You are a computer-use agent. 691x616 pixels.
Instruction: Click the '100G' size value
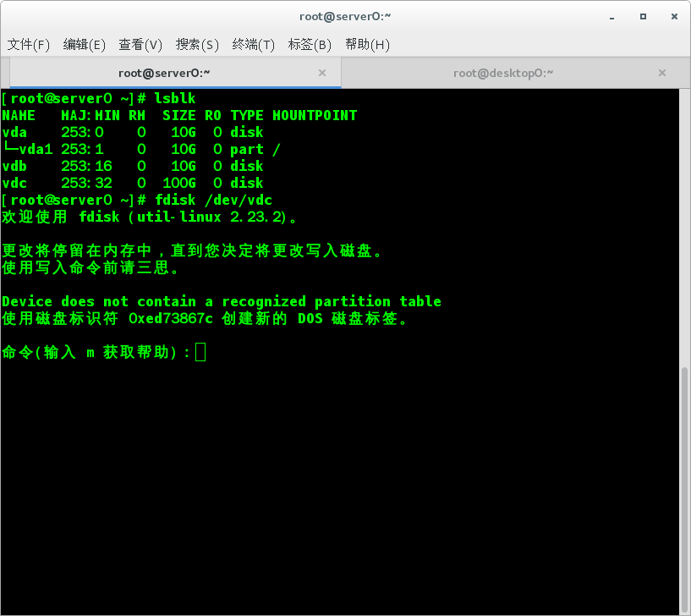(x=179, y=183)
